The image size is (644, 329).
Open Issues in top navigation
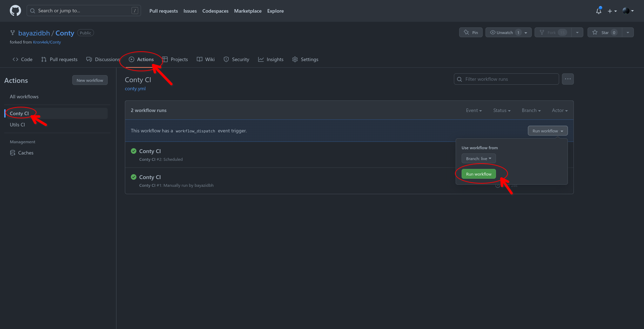[x=190, y=11]
